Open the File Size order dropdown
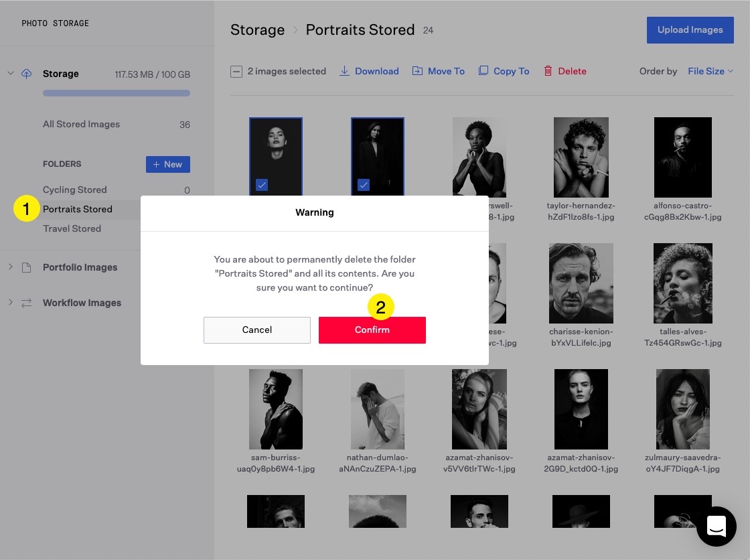Image resolution: width=750 pixels, height=560 pixels. pos(710,71)
